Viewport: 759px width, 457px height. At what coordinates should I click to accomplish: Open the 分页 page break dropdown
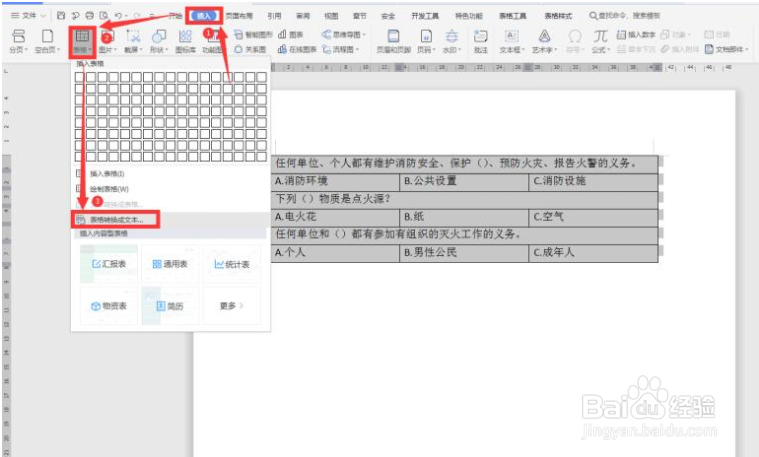[x=18, y=41]
